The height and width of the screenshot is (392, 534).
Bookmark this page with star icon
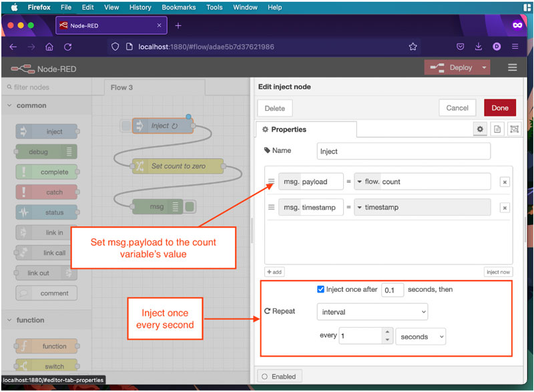point(413,47)
